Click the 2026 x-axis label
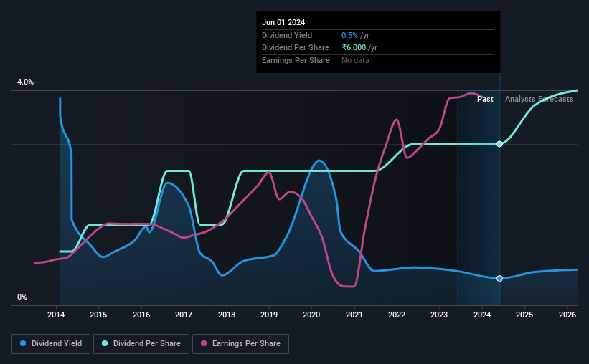The width and height of the screenshot is (589, 364). [x=567, y=315]
